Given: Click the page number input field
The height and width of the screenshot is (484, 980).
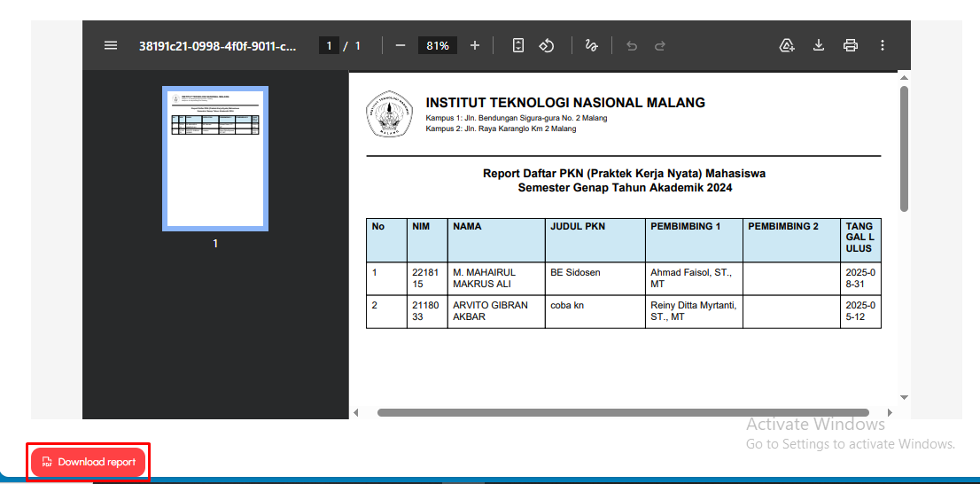Looking at the screenshot, I should tap(329, 45).
